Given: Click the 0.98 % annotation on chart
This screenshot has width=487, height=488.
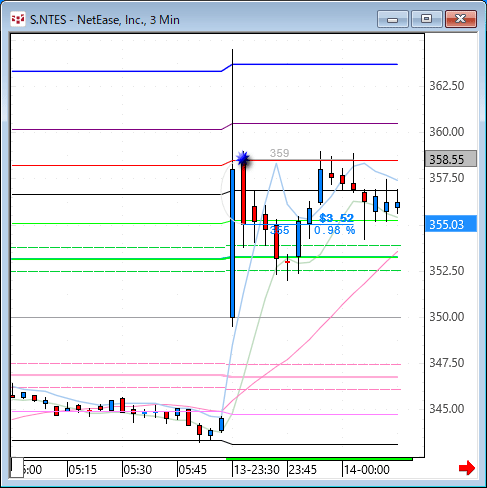Looking at the screenshot, I should click(334, 230).
